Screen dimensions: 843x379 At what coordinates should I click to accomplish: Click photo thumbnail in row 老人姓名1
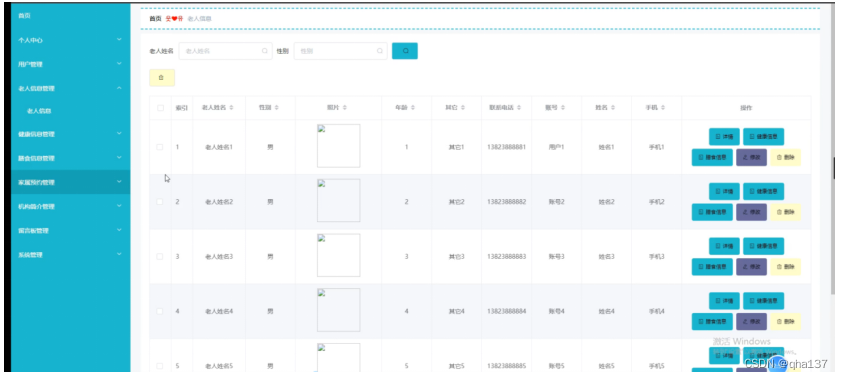pyautogui.click(x=339, y=146)
